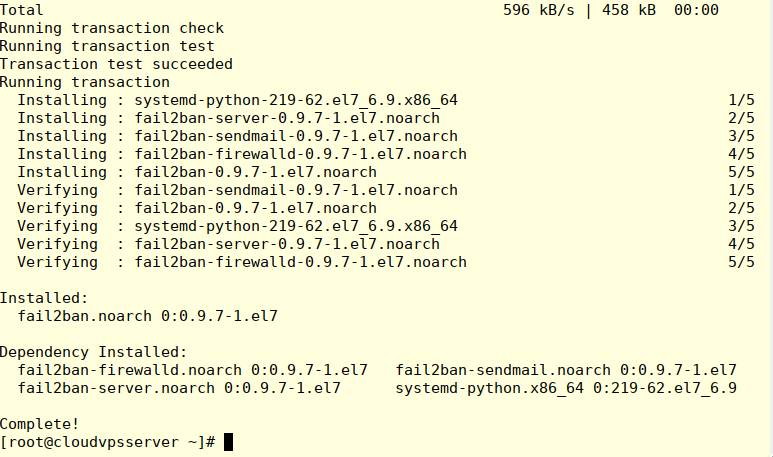This screenshot has height=457, width=773.
Task: Click the '596 kB/s' download speed text
Action: (539, 10)
